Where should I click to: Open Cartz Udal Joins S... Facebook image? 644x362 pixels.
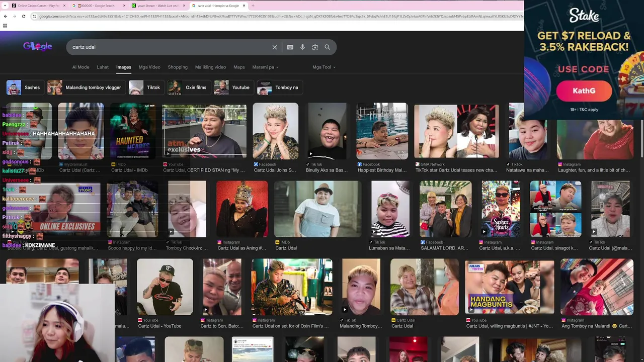point(275,131)
